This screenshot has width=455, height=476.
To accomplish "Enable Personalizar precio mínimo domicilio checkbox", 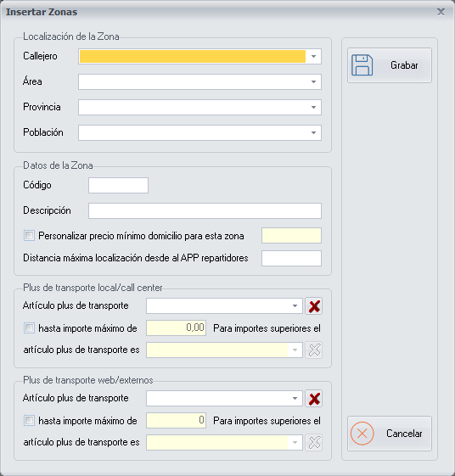I will pos(29,236).
